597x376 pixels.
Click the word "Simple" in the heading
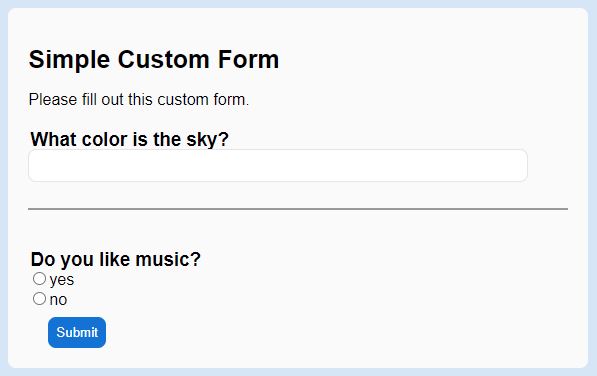coord(70,60)
